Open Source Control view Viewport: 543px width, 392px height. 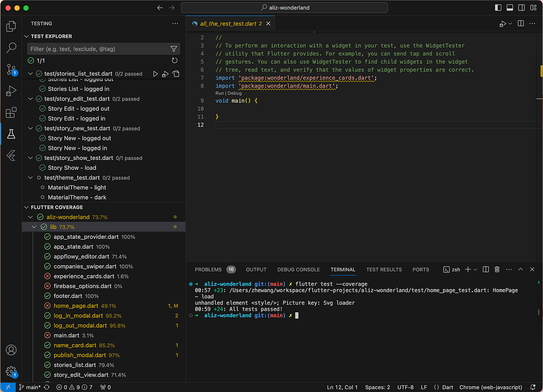click(11, 69)
